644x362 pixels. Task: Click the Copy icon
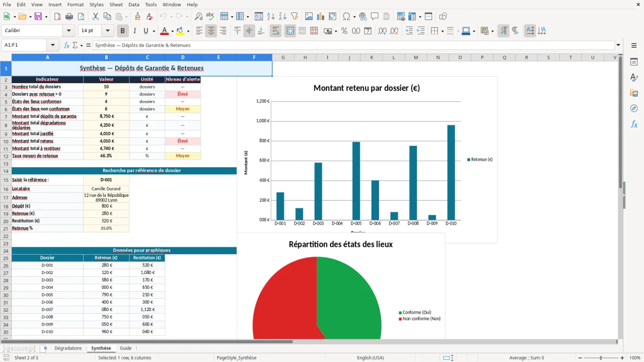coord(106,17)
